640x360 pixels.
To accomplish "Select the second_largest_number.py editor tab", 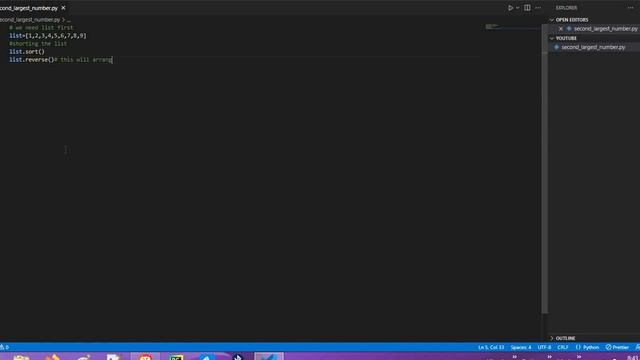I will [29, 8].
